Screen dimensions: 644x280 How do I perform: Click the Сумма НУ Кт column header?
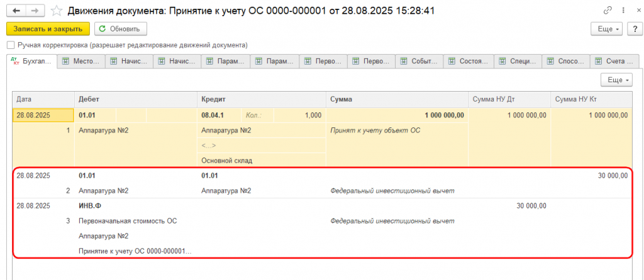(591, 99)
